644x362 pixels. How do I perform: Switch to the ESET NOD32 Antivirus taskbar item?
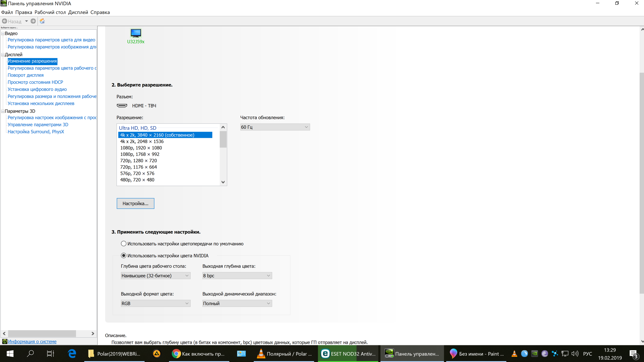click(348, 354)
